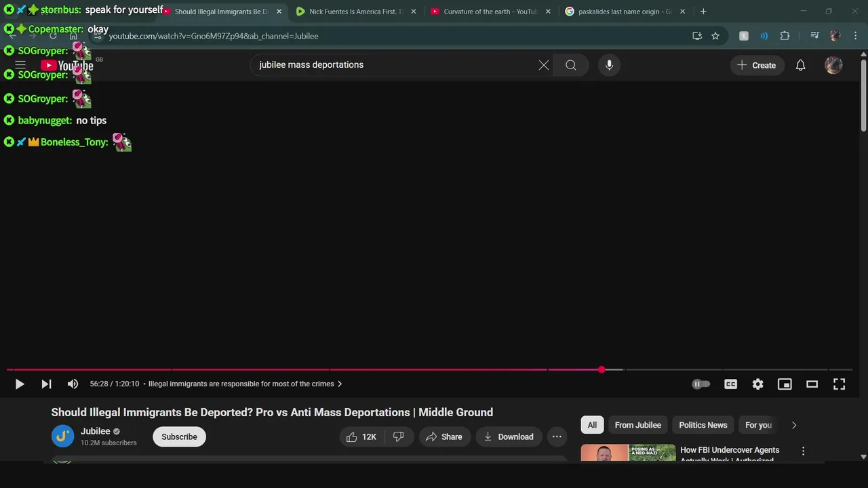Click the blue sound-wave extension icon
868x488 pixels.
[x=764, y=36]
